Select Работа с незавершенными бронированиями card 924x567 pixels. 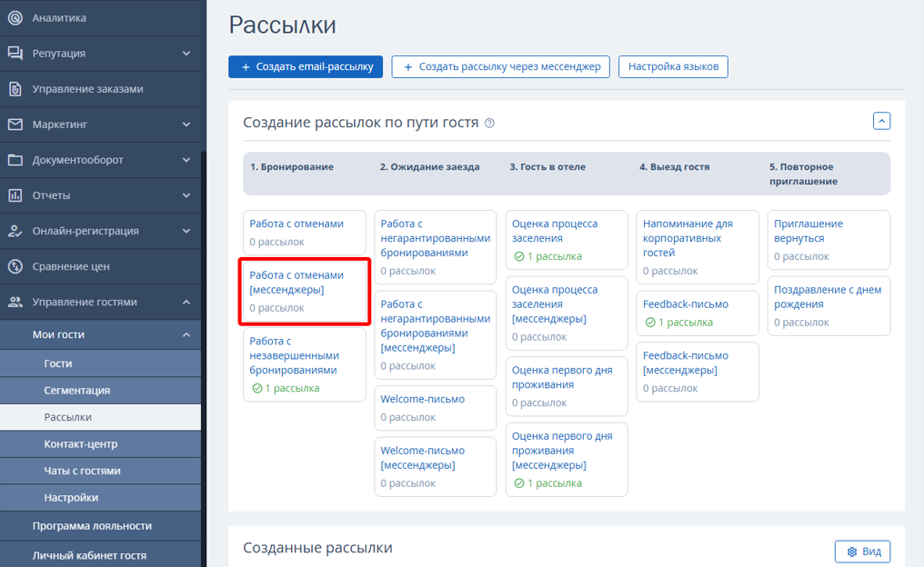(x=304, y=363)
